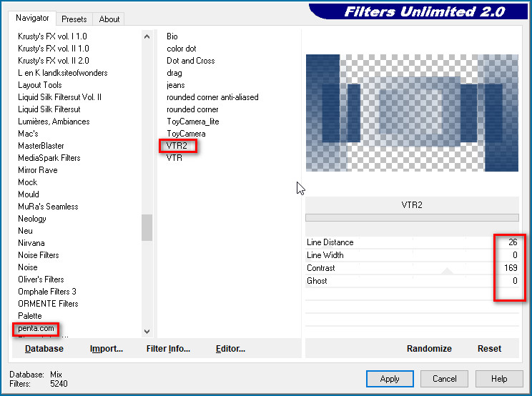Choose the ToyCamera_lite filter
This screenshot has height=396, width=532.
coord(192,122)
